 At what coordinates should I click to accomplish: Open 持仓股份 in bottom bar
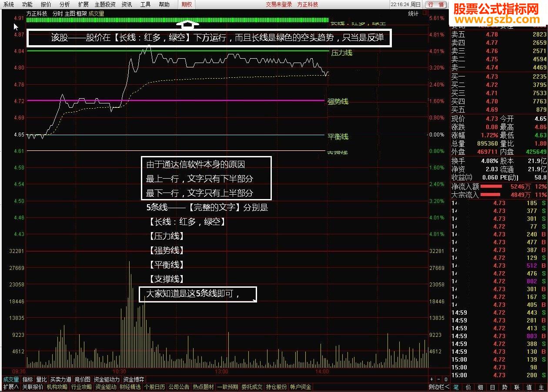[x=277, y=387]
